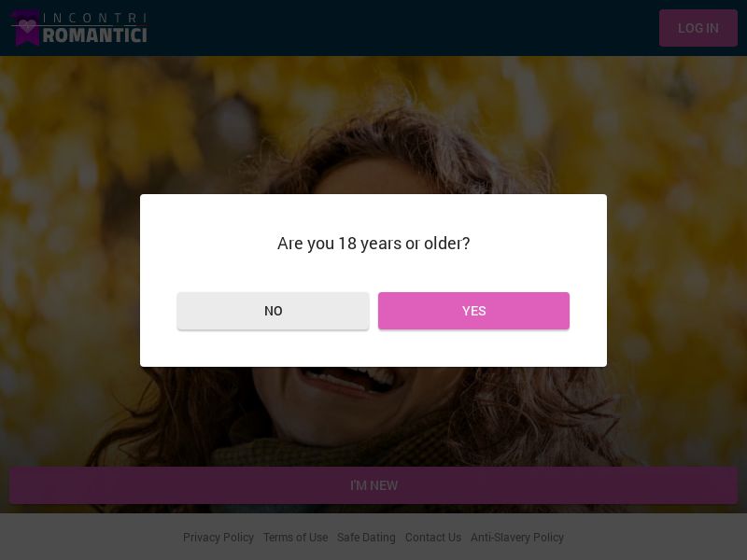Viewport: 747px width, 560px height.
Task: Open the Privacy Policy link
Action: [218, 538]
